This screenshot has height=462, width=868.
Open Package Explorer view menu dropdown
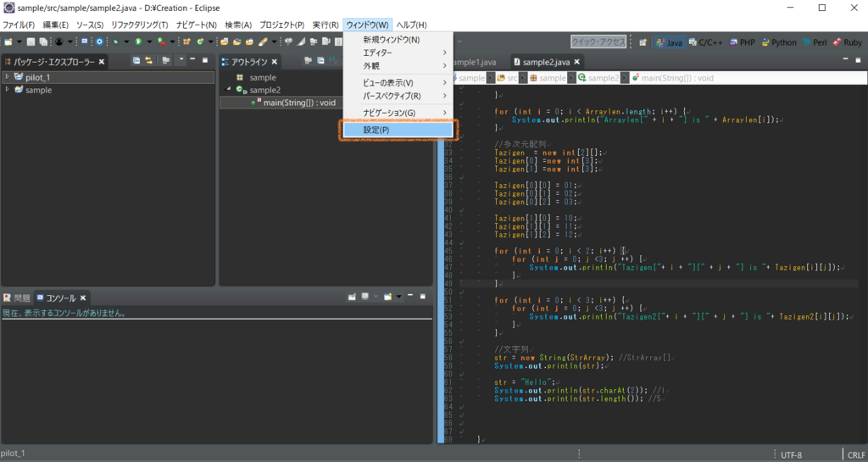click(181, 61)
